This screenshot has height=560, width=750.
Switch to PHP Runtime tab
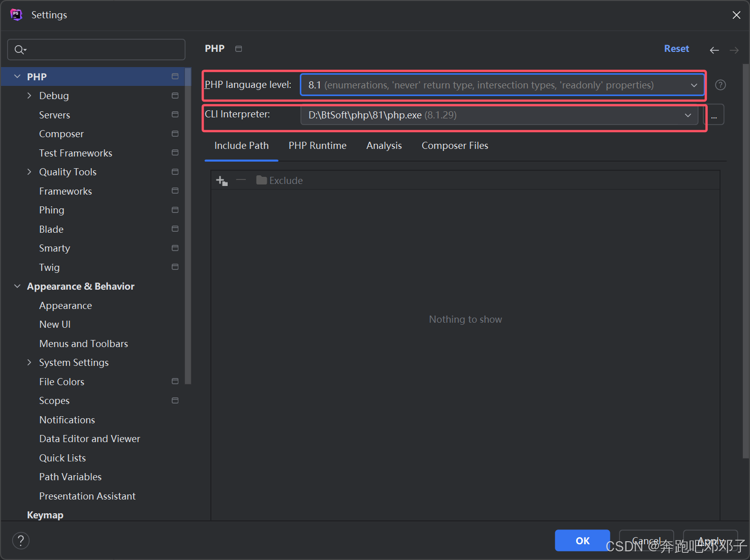(318, 146)
